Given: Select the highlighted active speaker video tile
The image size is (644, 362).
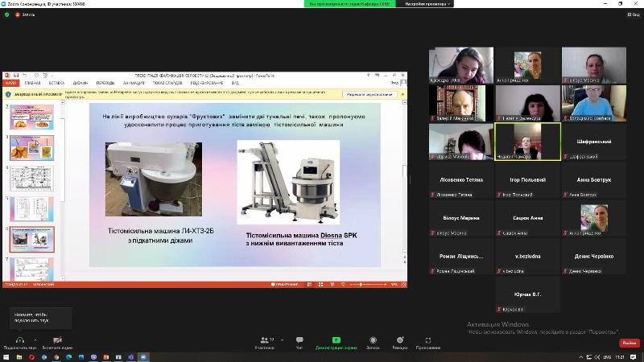Looking at the screenshot, I should click(x=528, y=142).
